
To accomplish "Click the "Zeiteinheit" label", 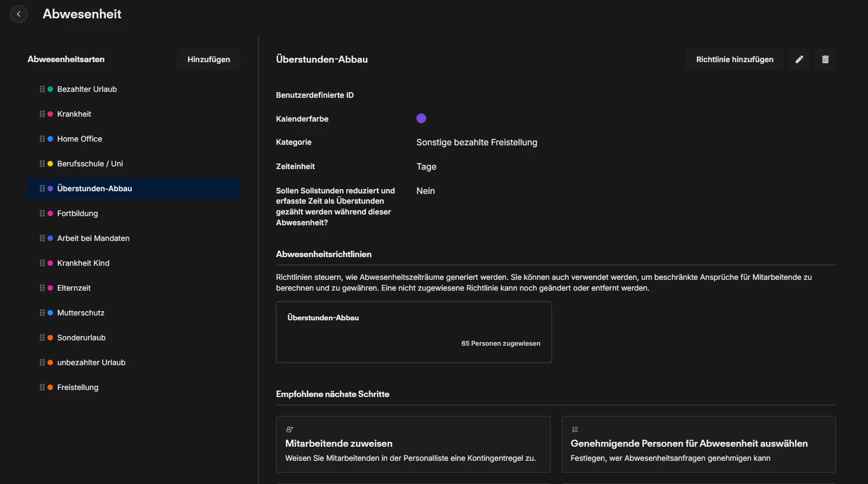I will 295,166.
